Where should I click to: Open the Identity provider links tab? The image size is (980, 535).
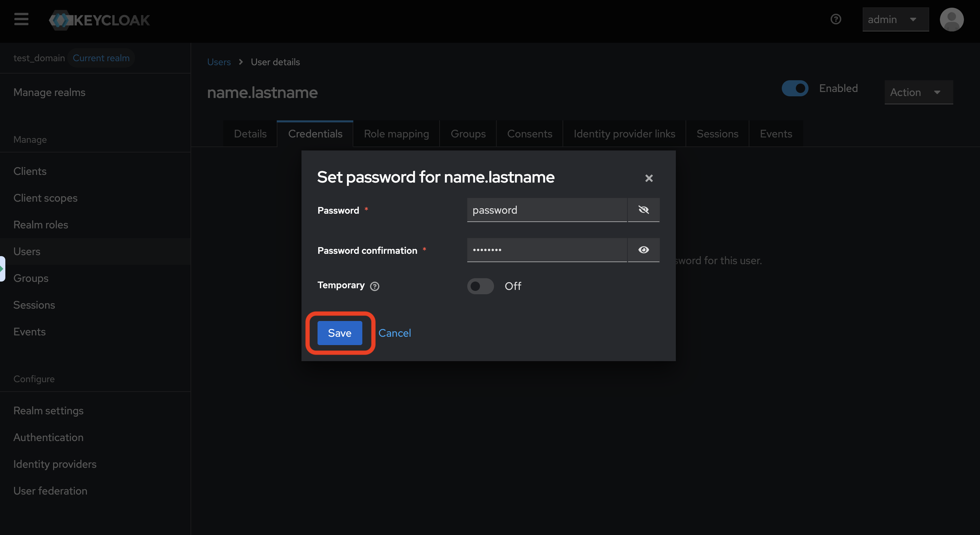pos(624,134)
